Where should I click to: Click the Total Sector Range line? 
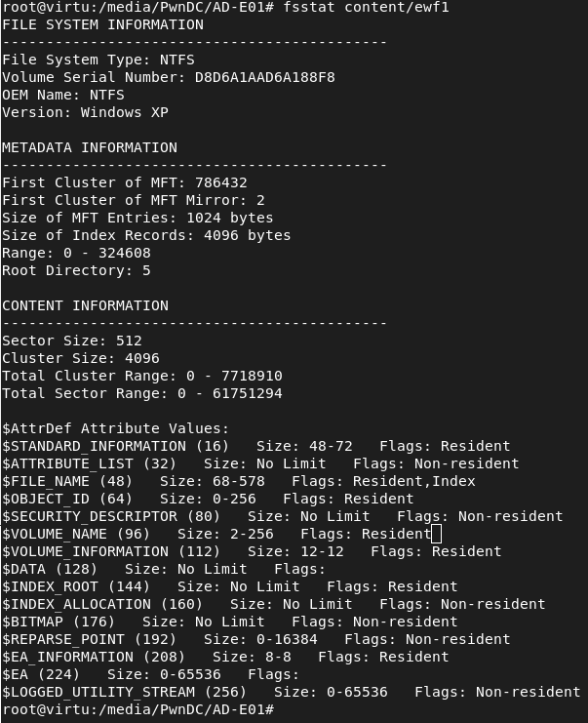pyautogui.click(x=142, y=393)
